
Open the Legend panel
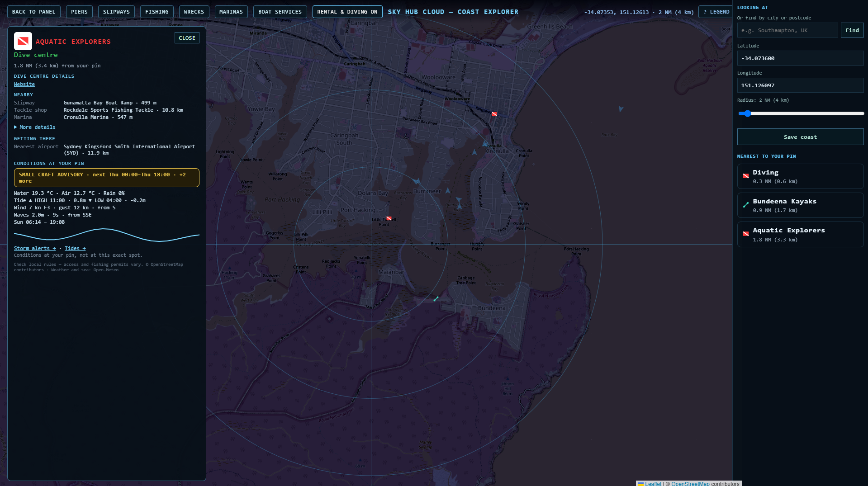[716, 12]
